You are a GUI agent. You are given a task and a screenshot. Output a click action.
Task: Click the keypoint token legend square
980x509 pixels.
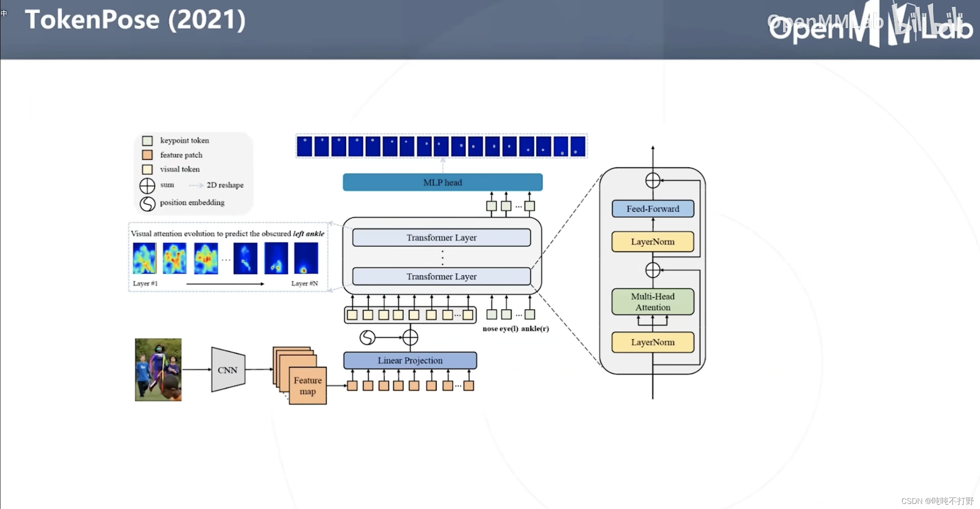tap(147, 141)
